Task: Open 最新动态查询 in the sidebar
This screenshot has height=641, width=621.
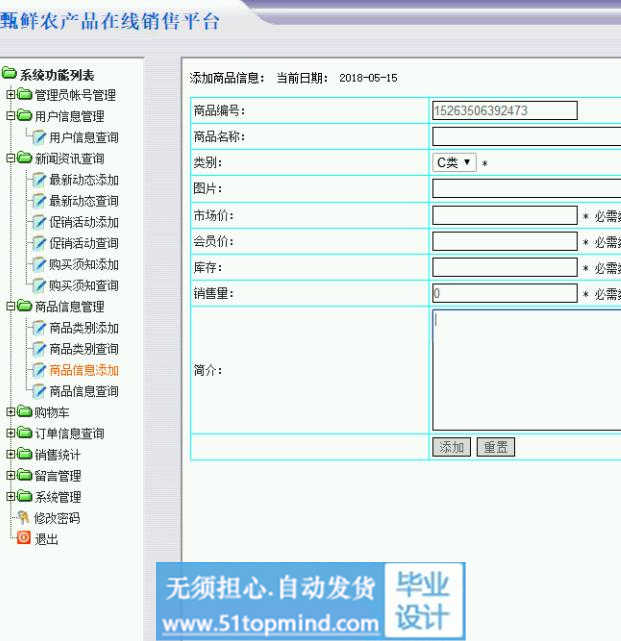Action: tap(83, 201)
